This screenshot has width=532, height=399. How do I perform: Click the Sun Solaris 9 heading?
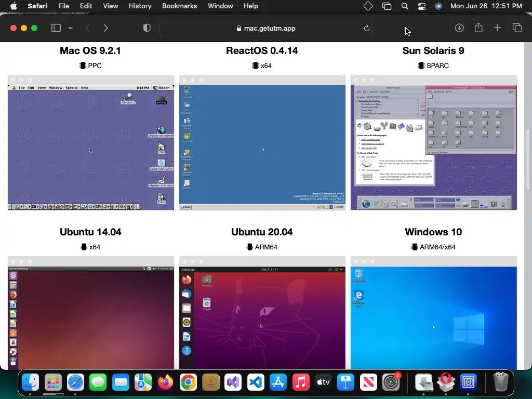pos(433,50)
